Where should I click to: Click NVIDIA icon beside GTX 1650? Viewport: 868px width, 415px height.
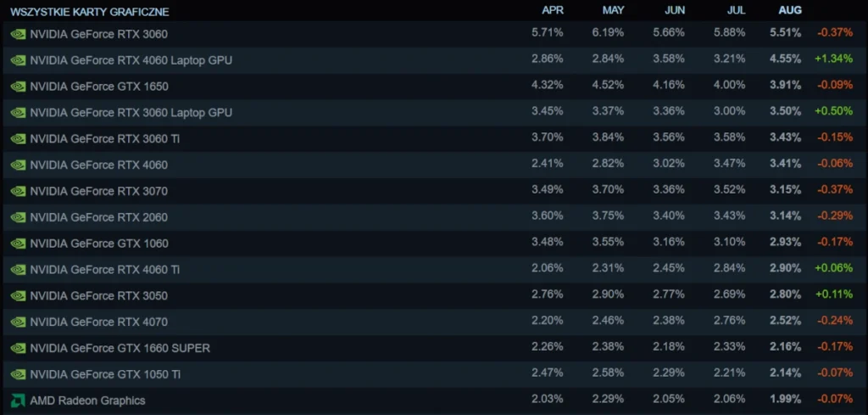[x=18, y=87]
